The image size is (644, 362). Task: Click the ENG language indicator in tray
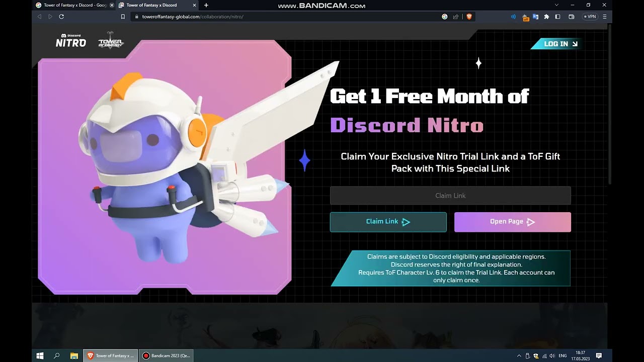tap(563, 355)
